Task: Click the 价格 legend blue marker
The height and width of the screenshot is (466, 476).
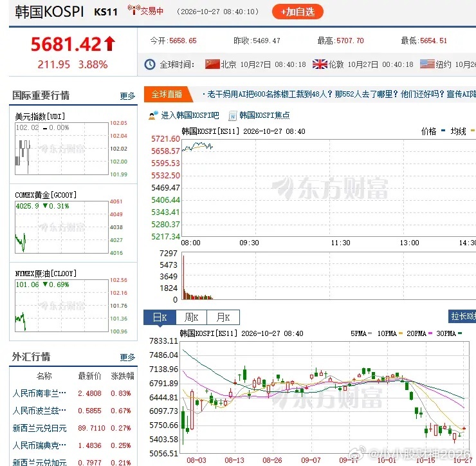Action: (x=443, y=131)
